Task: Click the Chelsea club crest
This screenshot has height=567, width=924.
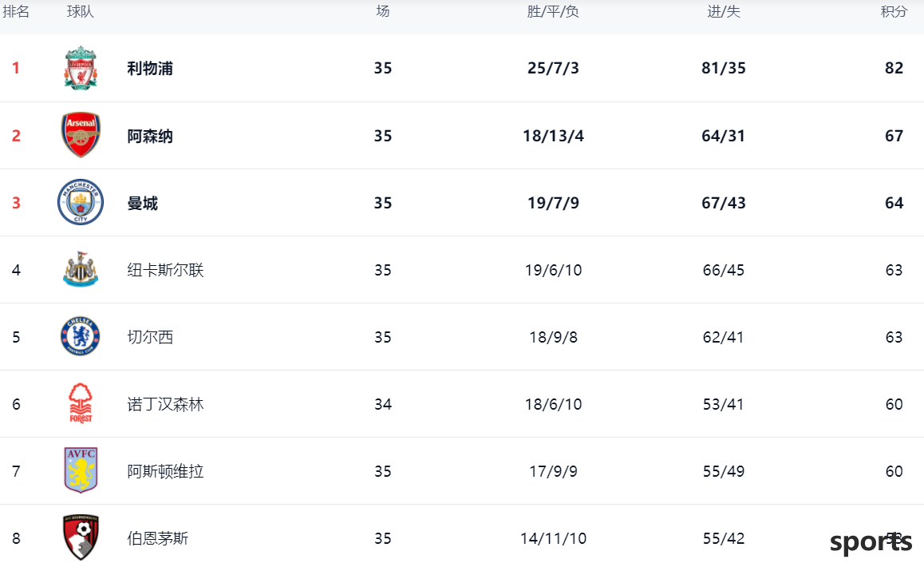Action: [81, 337]
